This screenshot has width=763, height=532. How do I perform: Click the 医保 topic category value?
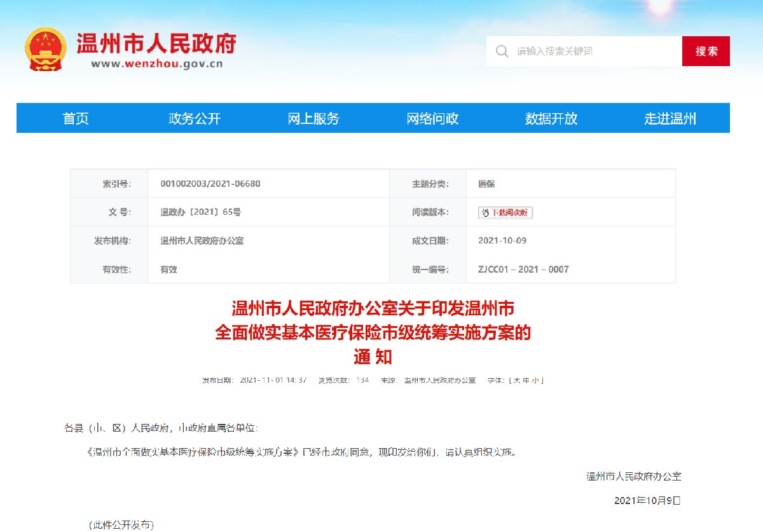point(486,184)
